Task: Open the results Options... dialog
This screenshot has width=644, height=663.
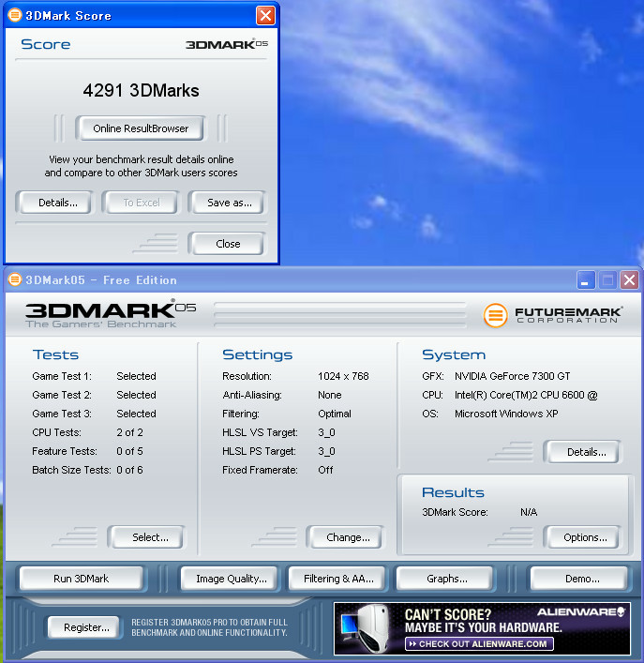Action: tap(585, 537)
